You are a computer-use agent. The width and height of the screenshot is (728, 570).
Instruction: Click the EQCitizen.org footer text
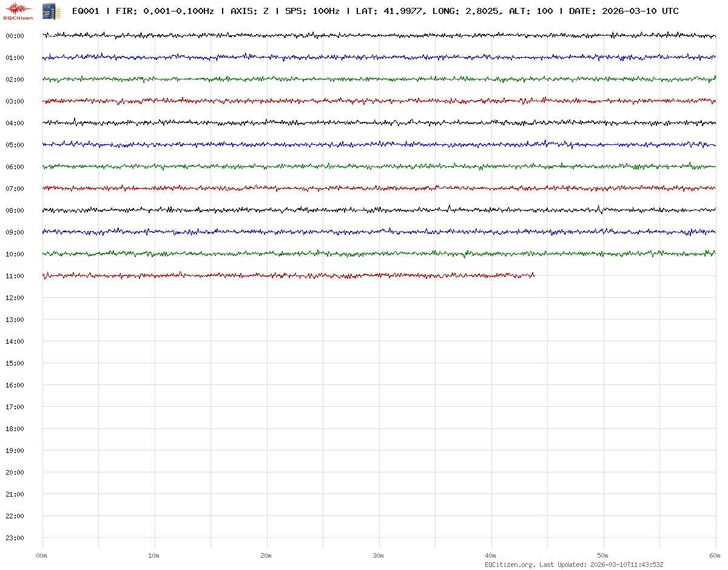[x=510, y=565]
